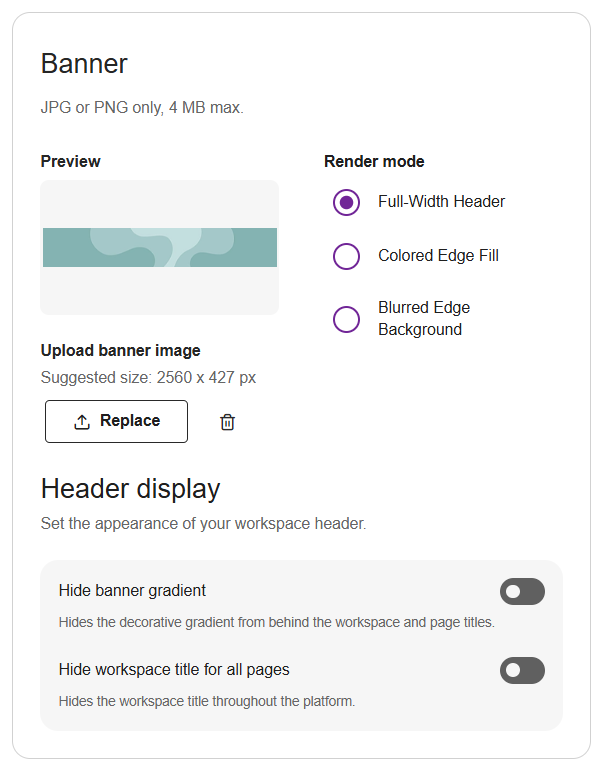Click the 'Hide banner gradient' label text
Screen dimensions: 603x769
tap(132, 590)
